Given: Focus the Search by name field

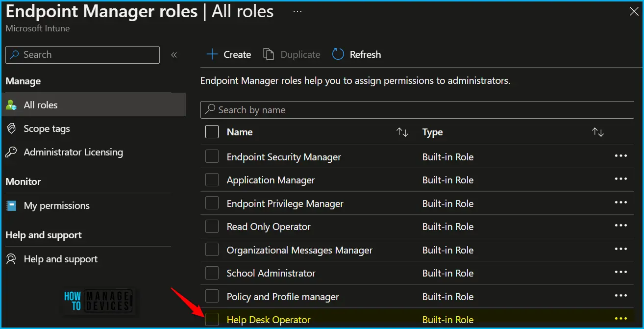Looking at the screenshot, I should [417, 110].
